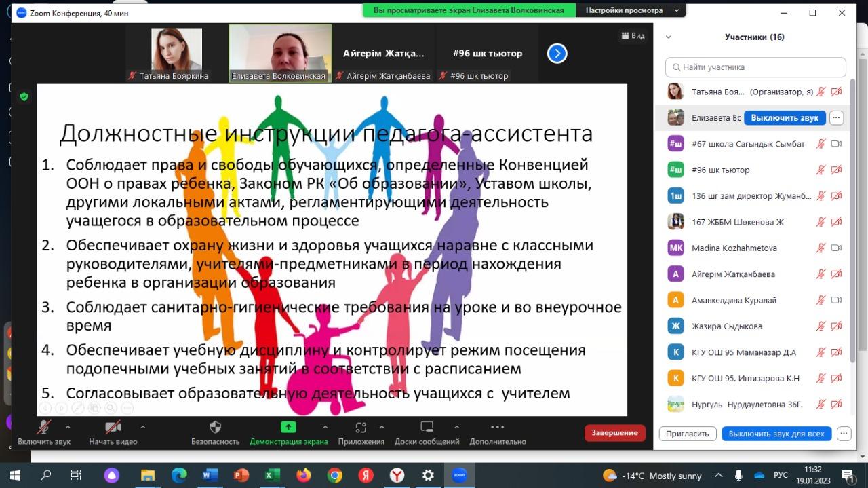Collapse the Participants panel chevron
This screenshot has width=868, height=488.
[x=668, y=37]
